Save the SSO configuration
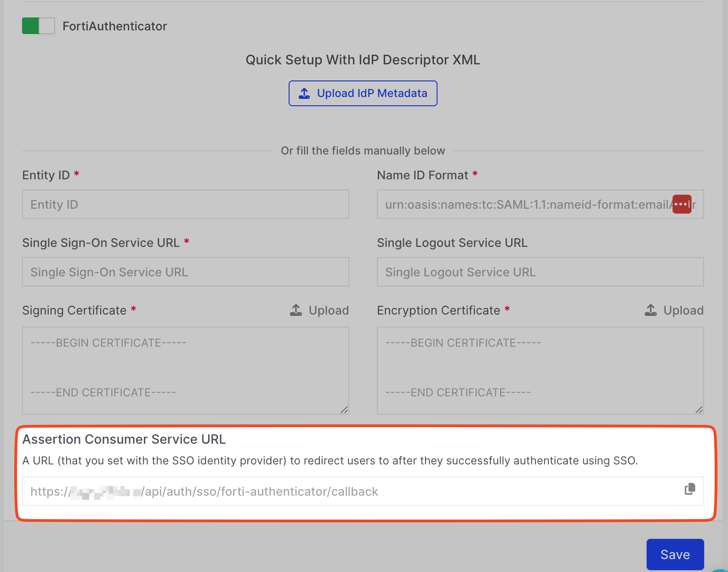The width and height of the screenshot is (728, 572). [675, 555]
